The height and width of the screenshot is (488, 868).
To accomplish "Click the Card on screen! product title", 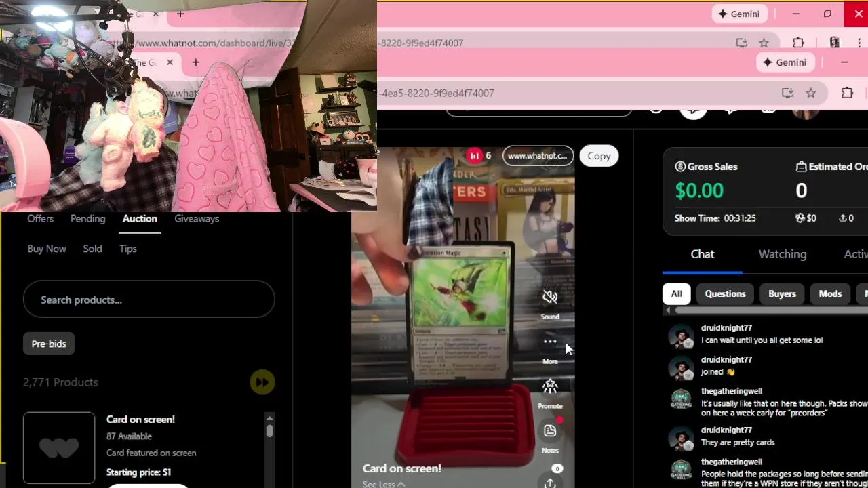I will 140,419.
